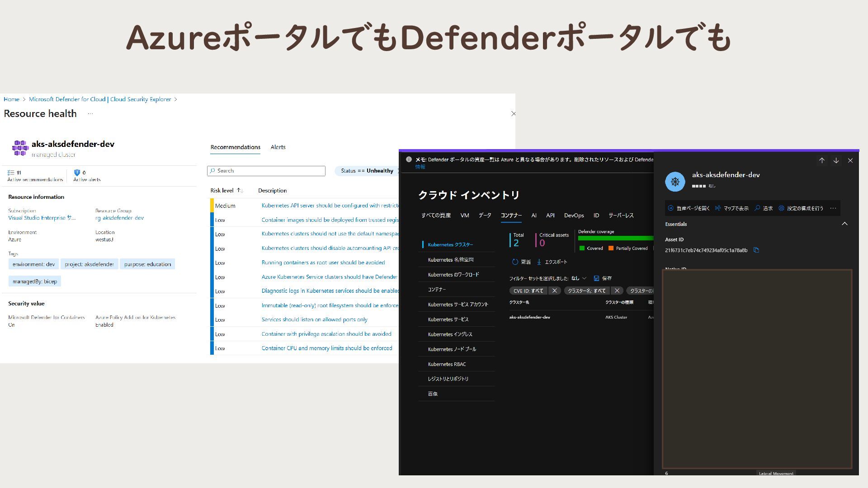Collapse the Essentials section
Viewport: 868px width, 488px height.
pyautogui.click(x=844, y=224)
